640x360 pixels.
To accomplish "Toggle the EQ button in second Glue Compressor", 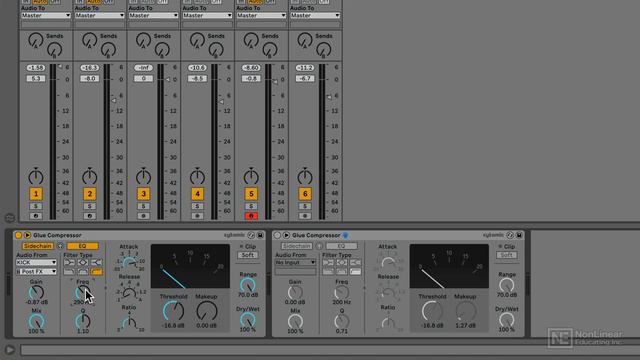I will pos(342,246).
